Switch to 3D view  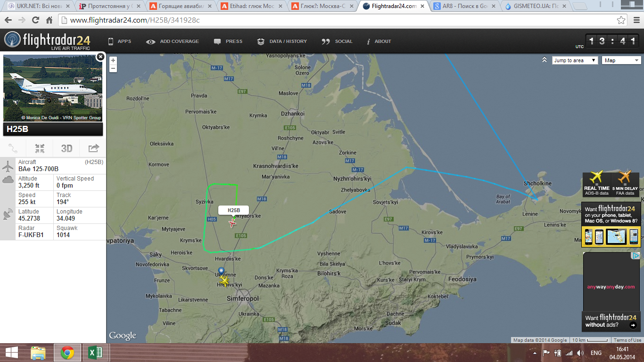(66, 148)
